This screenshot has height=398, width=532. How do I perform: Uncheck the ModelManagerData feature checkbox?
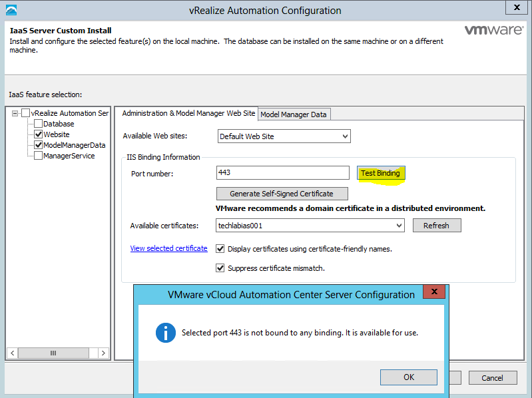(x=39, y=145)
